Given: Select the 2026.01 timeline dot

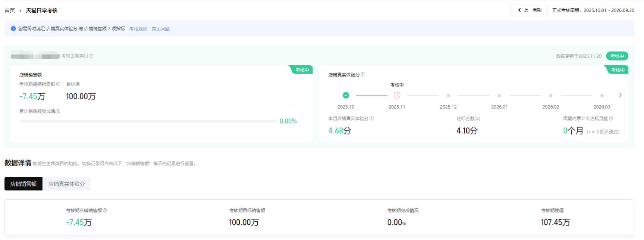Looking at the screenshot, I should [x=499, y=96].
